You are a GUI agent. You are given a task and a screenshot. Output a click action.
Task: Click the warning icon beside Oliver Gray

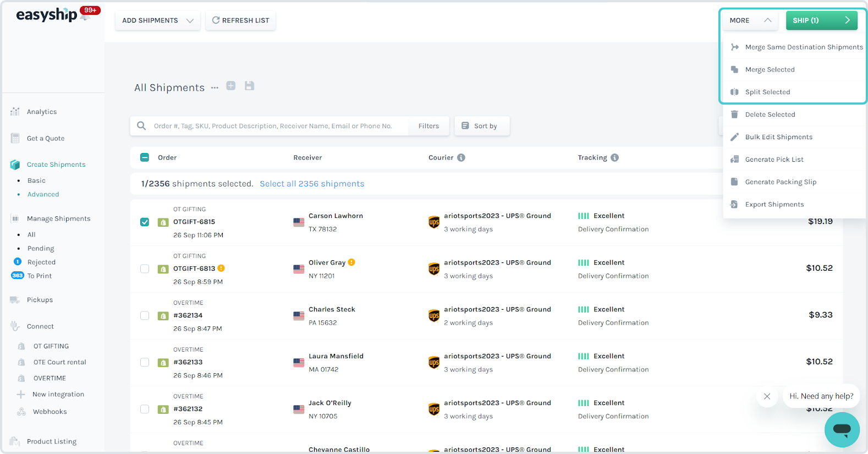point(351,262)
